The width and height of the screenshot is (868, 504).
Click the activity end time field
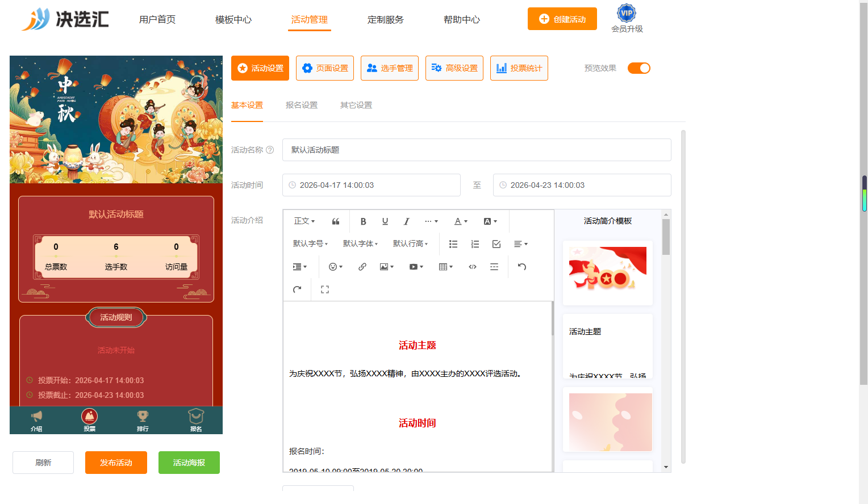(582, 185)
